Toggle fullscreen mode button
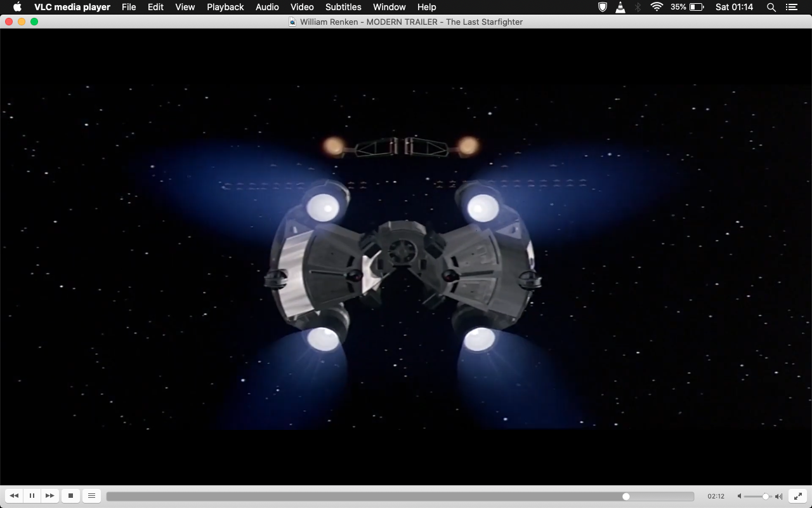The width and height of the screenshot is (812, 508). [798, 496]
